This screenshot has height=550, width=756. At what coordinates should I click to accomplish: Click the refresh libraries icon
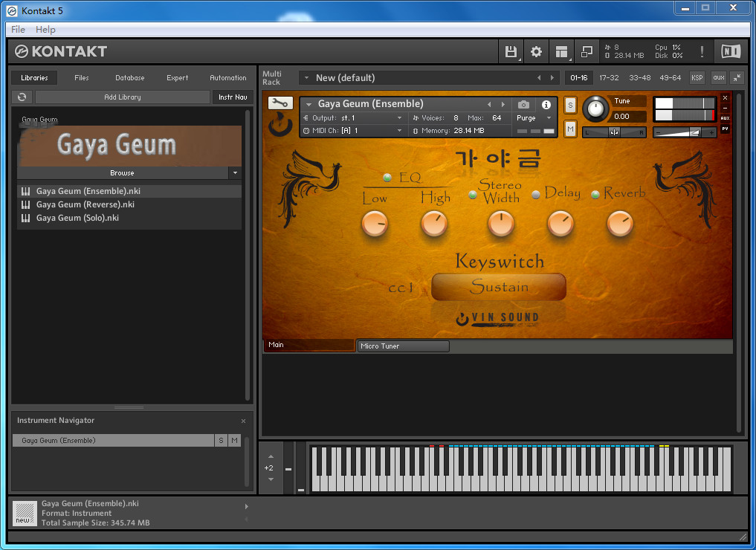point(22,97)
